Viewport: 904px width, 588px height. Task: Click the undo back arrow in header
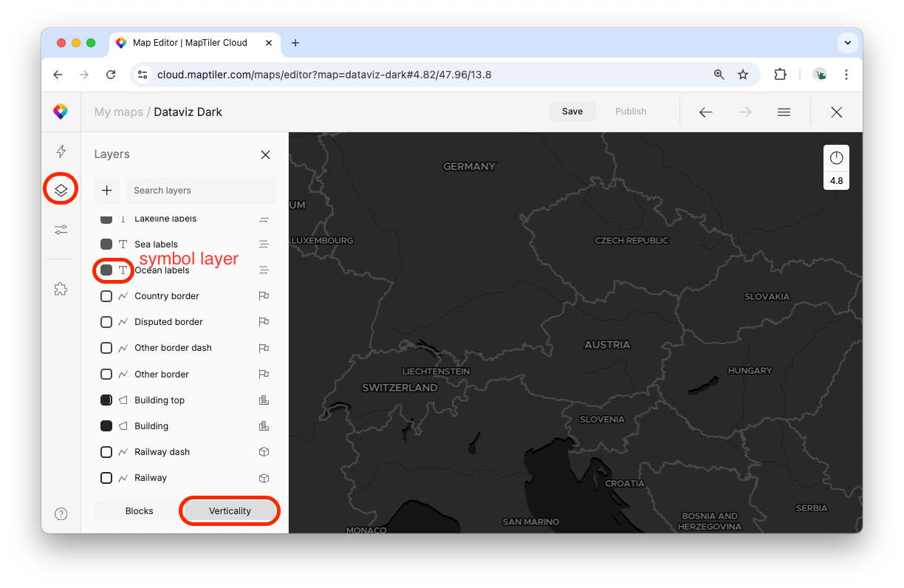click(705, 112)
